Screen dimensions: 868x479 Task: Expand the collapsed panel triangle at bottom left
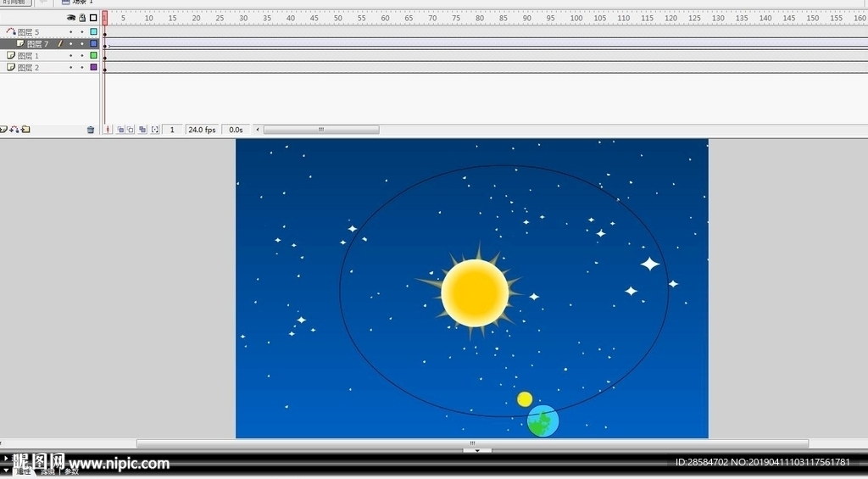pyautogui.click(x=6, y=458)
